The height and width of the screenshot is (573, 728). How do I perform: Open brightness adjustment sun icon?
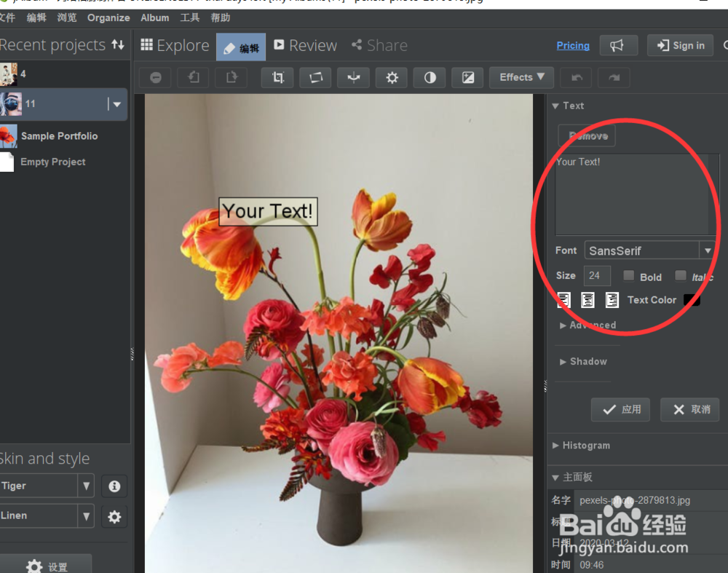point(392,78)
